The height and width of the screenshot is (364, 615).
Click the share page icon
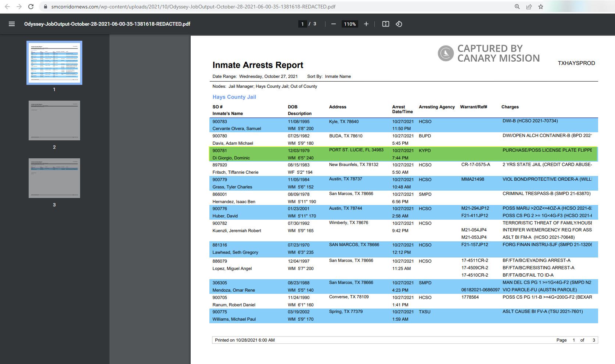click(x=529, y=7)
